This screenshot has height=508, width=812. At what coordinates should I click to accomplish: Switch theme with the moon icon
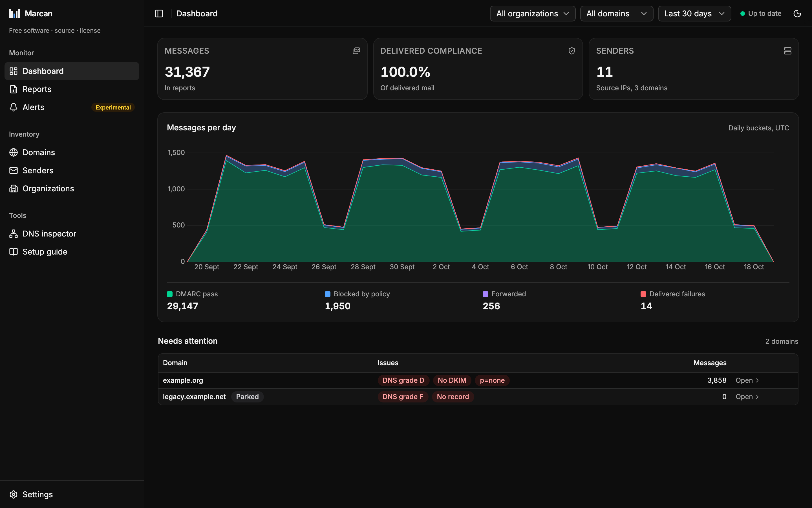click(x=797, y=14)
